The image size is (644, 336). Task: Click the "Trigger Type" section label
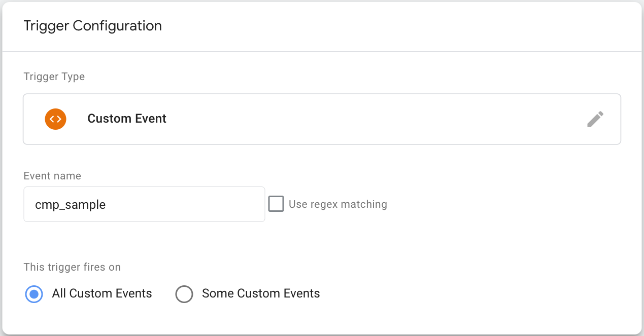[x=54, y=77]
